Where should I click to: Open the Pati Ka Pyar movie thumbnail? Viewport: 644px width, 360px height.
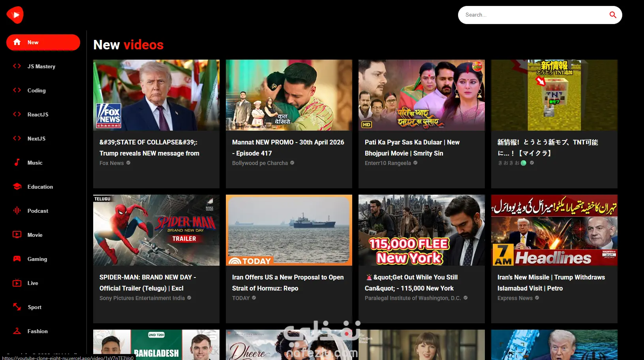pos(422,95)
